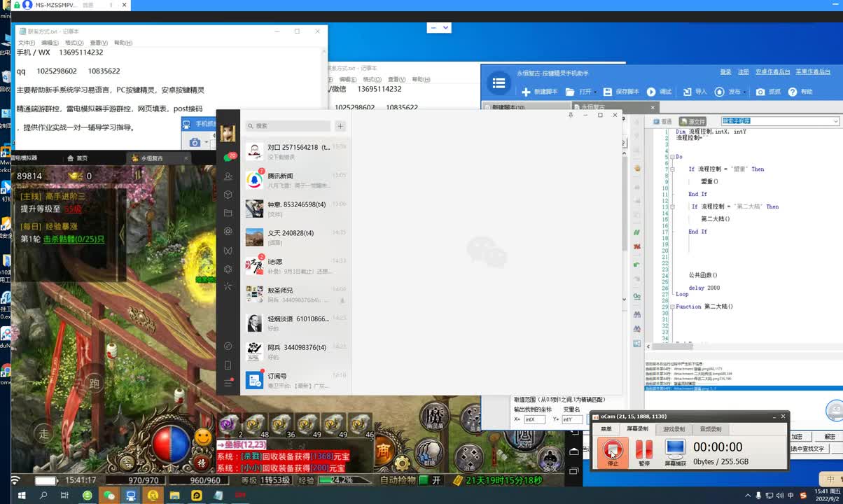
Task: Open WeChat Moments shutter icon
Action: (x=228, y=231)
